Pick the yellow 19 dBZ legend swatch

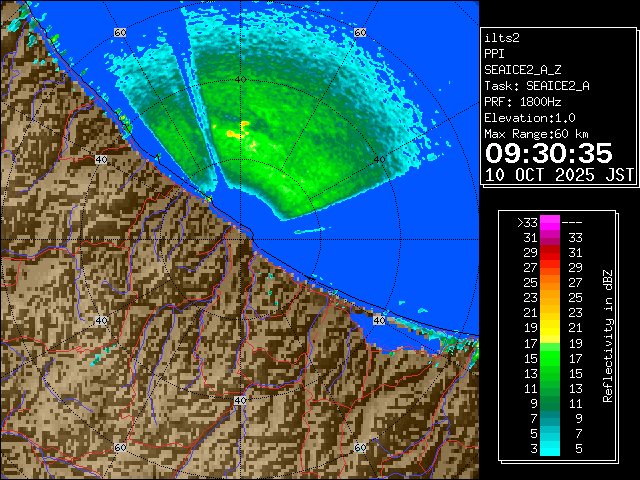(550, 327)
